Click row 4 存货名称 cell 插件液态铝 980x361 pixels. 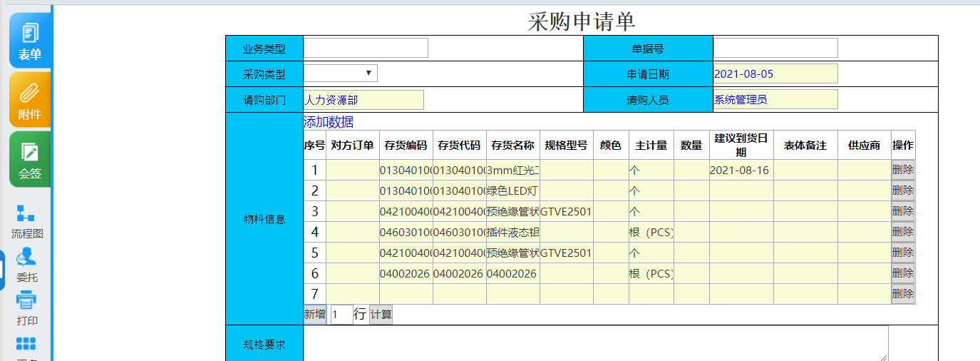click(513, 232)
